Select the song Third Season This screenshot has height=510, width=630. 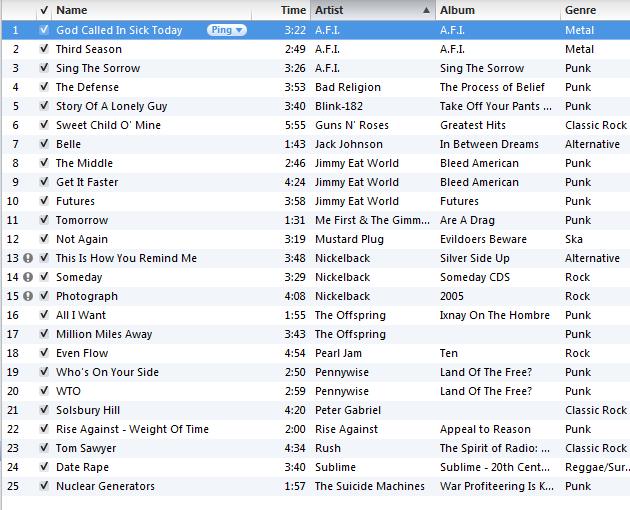point(89,49)
